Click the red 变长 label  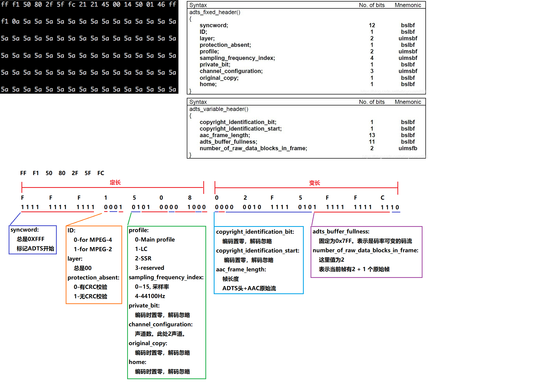pos(314,183)
